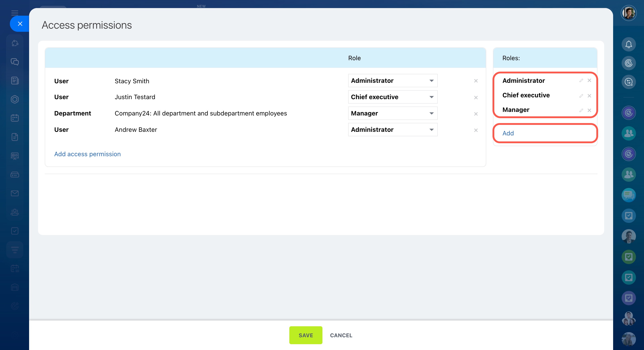Open the Manager role dropdown for Company24 department

(x=392, y=113)
